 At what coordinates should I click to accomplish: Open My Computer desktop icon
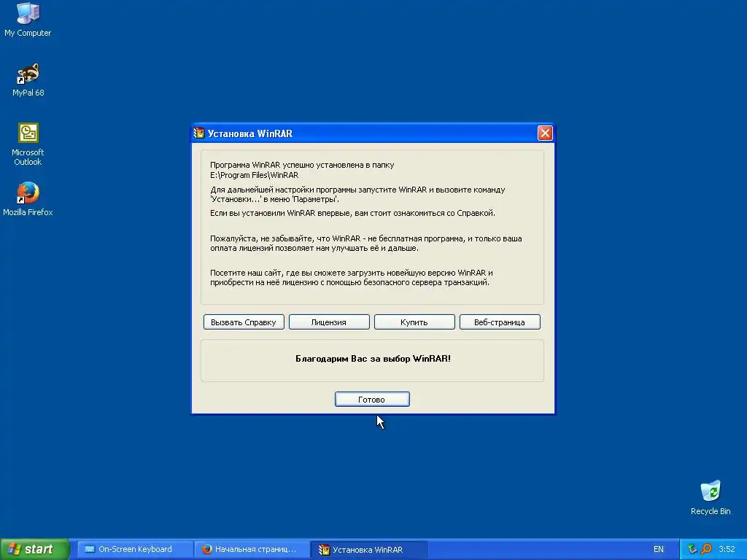(28, 19)
